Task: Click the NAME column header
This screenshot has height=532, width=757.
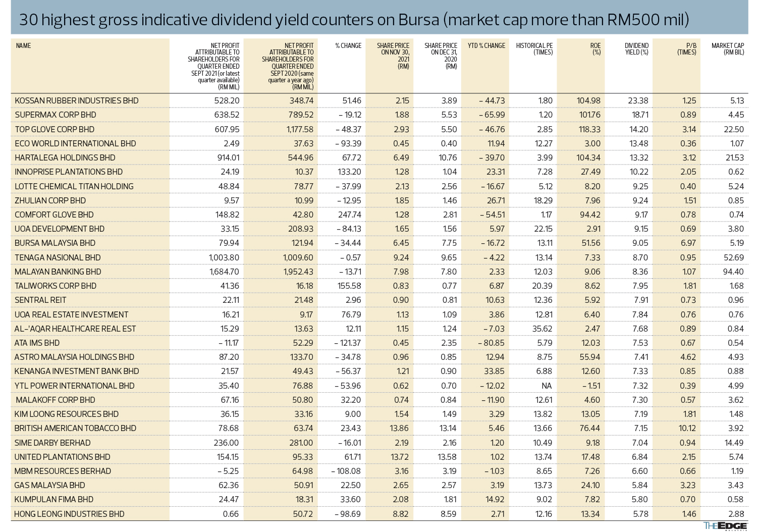Action: tap(23, 46)
